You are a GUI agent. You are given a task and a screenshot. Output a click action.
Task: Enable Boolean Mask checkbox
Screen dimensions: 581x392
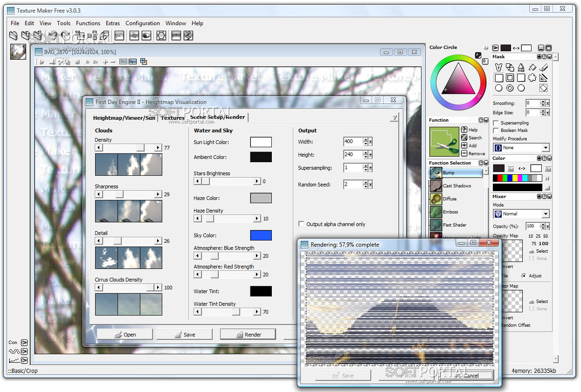[496, 131]
